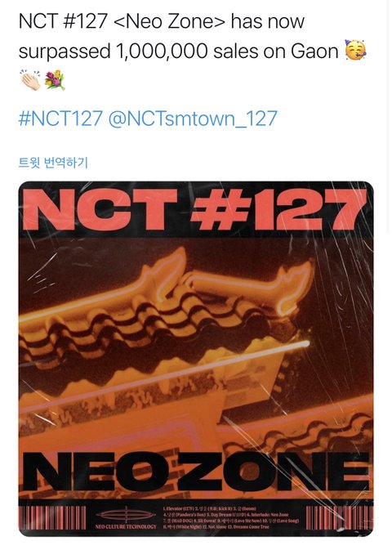Click the NEO CULTURE TECHNOLOGY caption text

pyautogui.click(x=126, y=526)
